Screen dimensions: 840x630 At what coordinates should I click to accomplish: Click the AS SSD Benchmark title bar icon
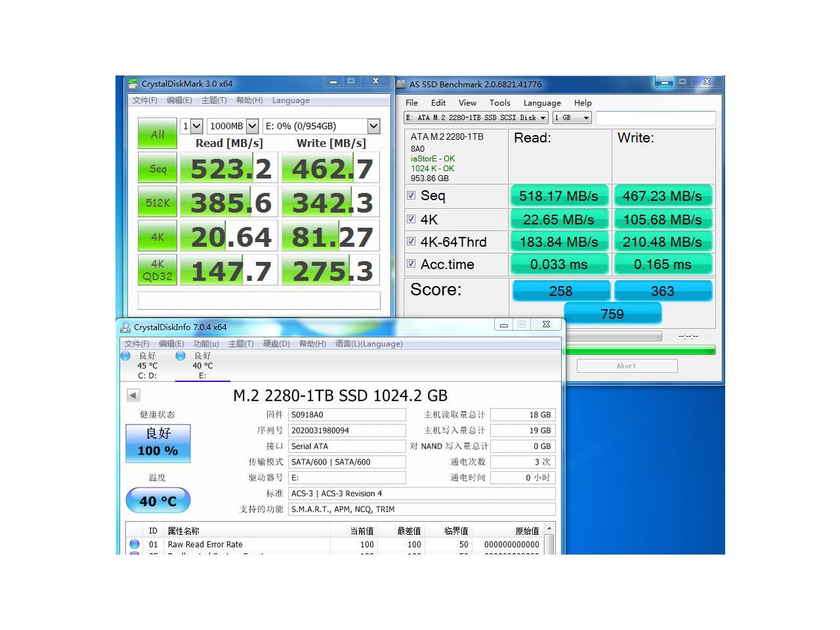401,84
